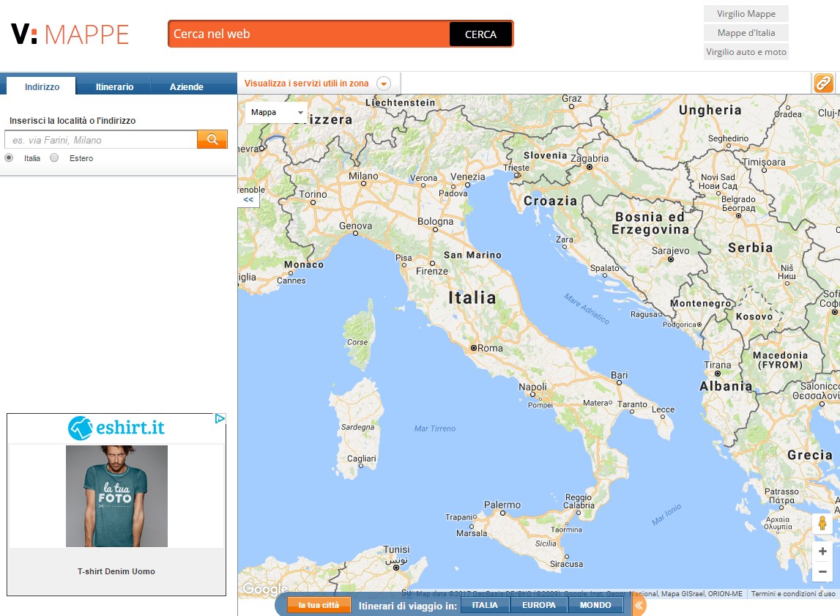This screenshot has height=616, width=840.
Task: Click the chain link share icon
Action: 824,84
